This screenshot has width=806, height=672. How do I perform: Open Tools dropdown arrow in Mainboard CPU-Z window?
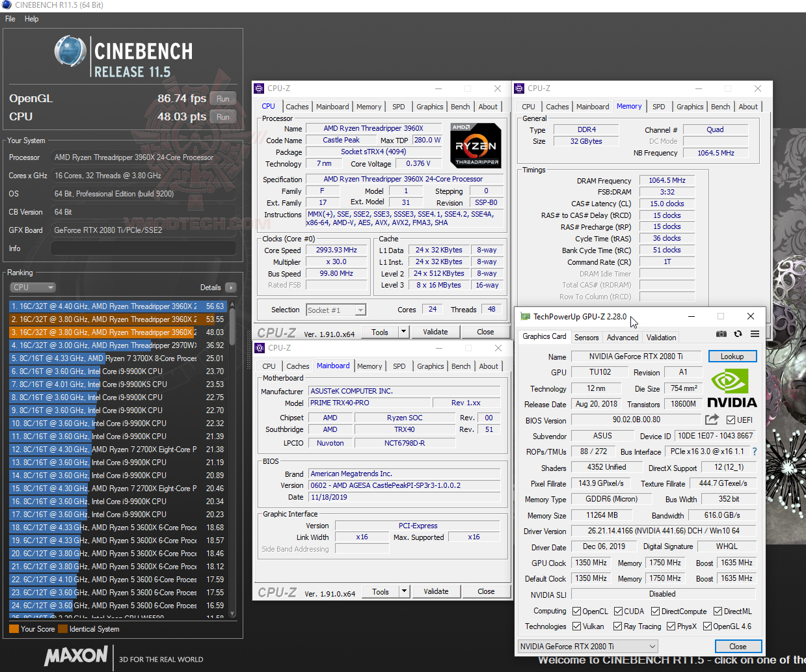pyautogui.click(x=405, y=591)
